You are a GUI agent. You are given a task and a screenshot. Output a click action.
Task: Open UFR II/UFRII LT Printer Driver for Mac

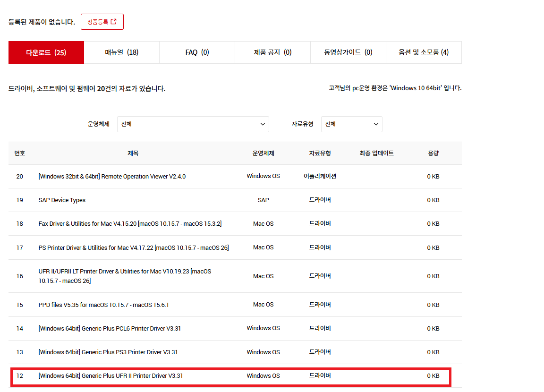[x=125, y=276]
